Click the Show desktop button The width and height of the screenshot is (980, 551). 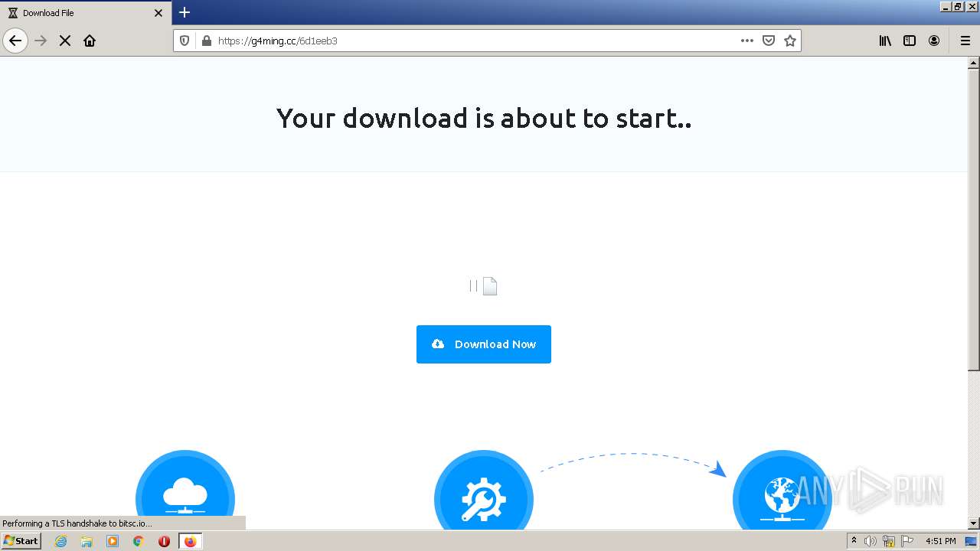coord(971,541)
